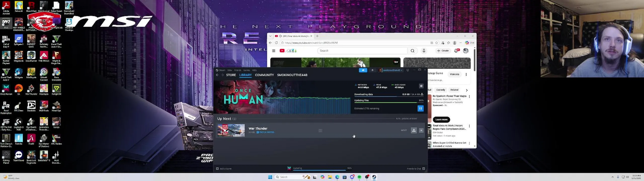
Task: Open the Palworld desktop shortcut
Action: pyautogui.click(x=19, y=7)
